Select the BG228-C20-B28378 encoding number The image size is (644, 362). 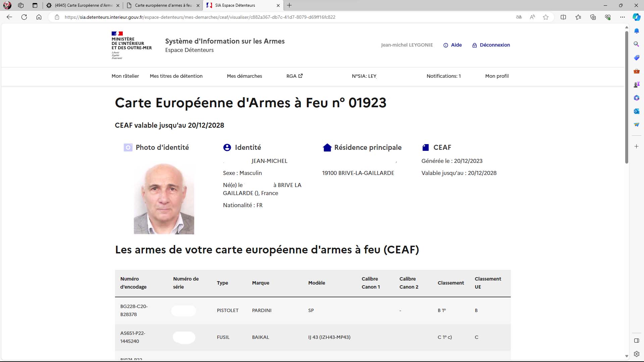point(134,310)
